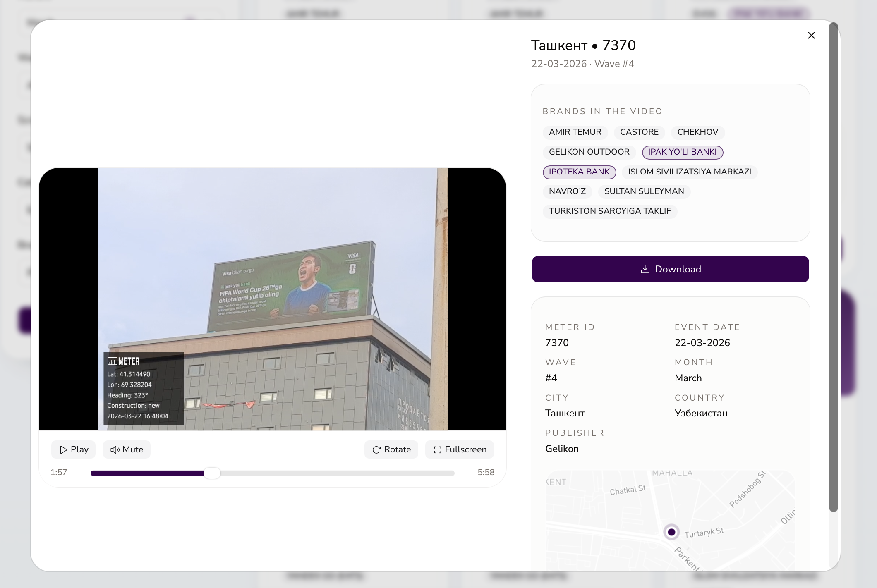Screen dimensions: 877x588
Task: Click the video frame showing the billboard
Action: [x=273, y=299]
